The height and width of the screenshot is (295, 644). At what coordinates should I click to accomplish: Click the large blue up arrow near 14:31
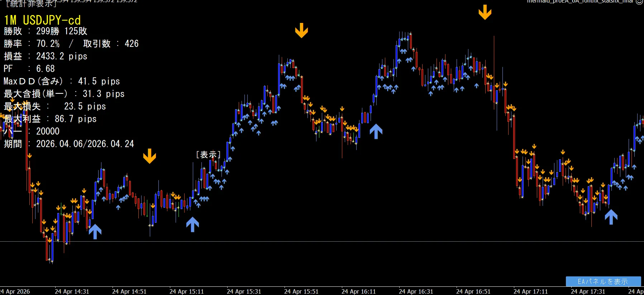(x=95, y=231)
